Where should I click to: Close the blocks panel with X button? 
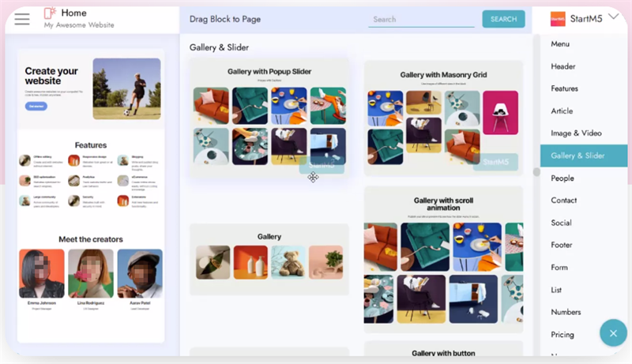(x=613, y=333)
